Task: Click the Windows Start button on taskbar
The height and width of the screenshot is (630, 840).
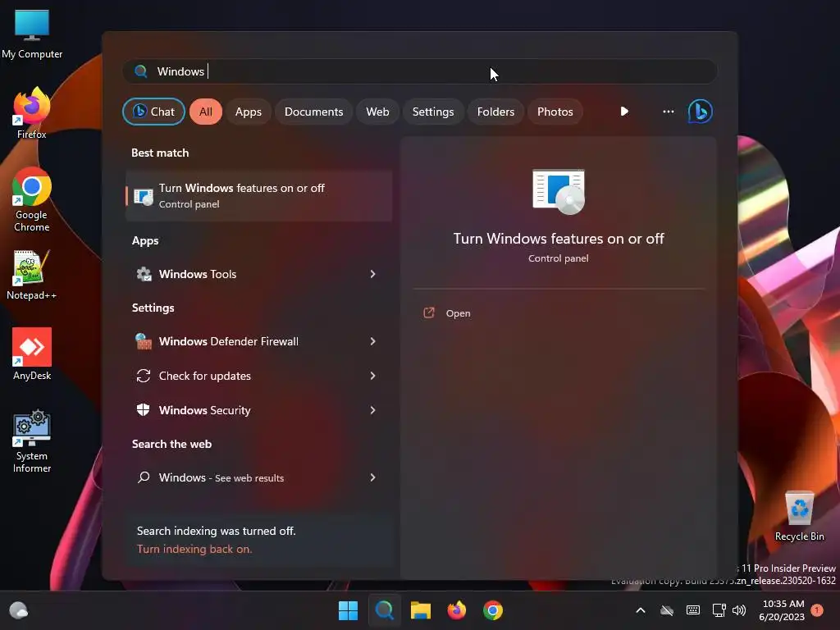Action: (348, 610)
